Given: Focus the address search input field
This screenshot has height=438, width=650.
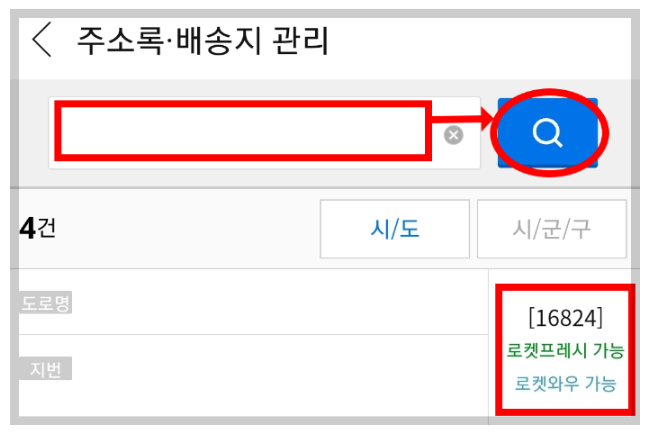Looking at the screenshot, I should coord(264,133).
